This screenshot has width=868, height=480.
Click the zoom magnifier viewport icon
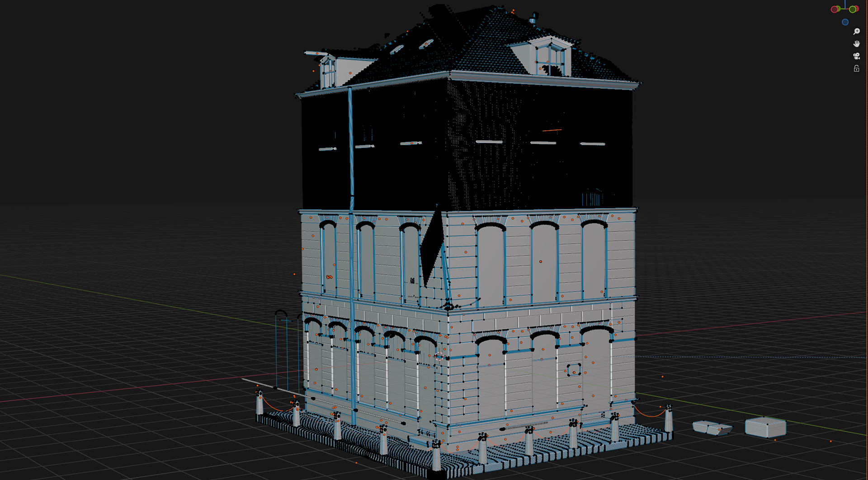856,32
